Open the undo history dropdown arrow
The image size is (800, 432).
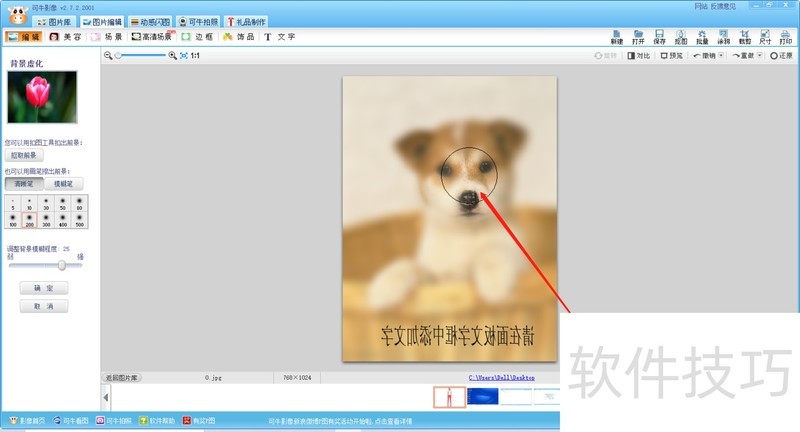(x=721, y=56)
